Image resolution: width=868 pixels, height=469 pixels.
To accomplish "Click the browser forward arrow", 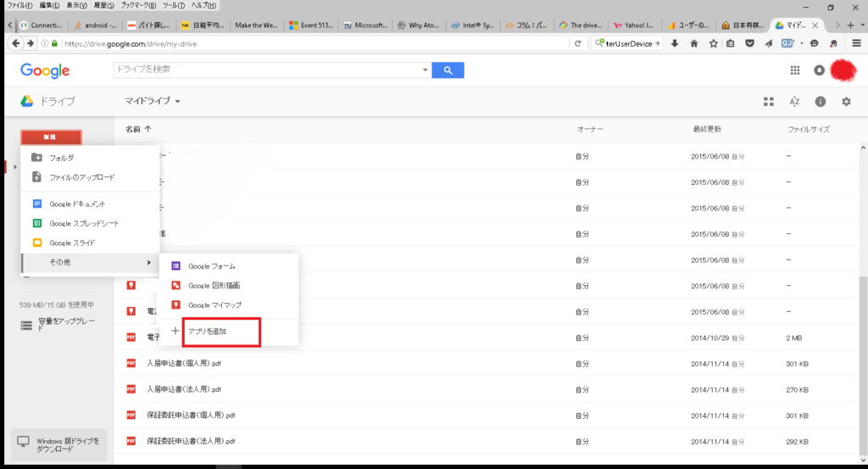I will click(31, 43).
